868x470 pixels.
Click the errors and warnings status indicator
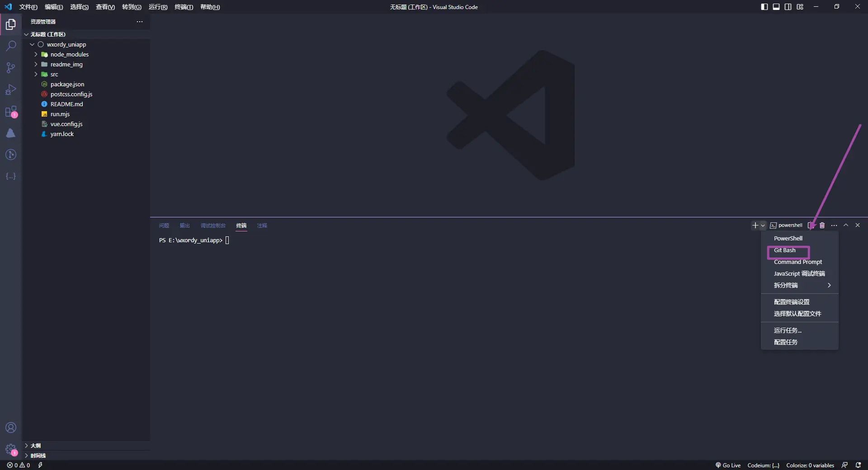pos(19,465)
